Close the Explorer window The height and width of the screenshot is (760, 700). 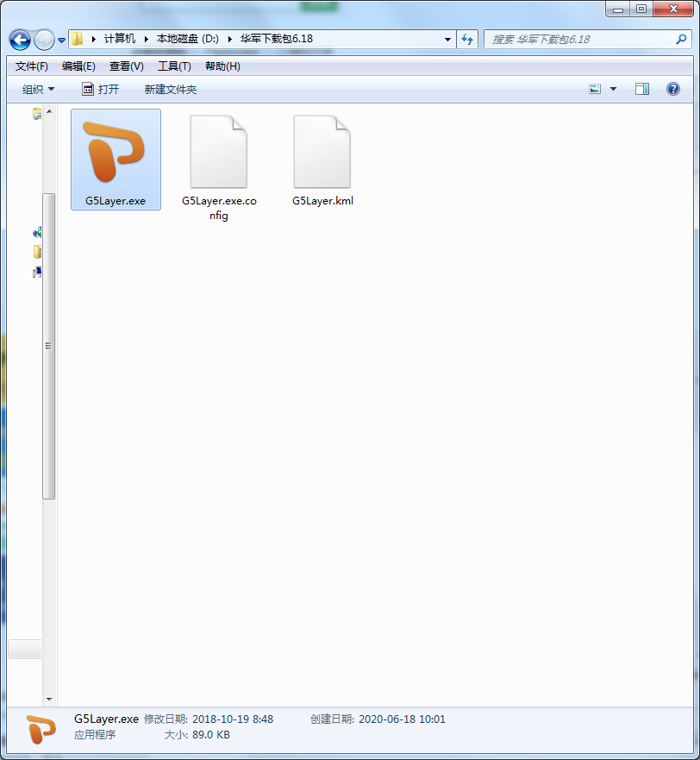click(673, 9)
